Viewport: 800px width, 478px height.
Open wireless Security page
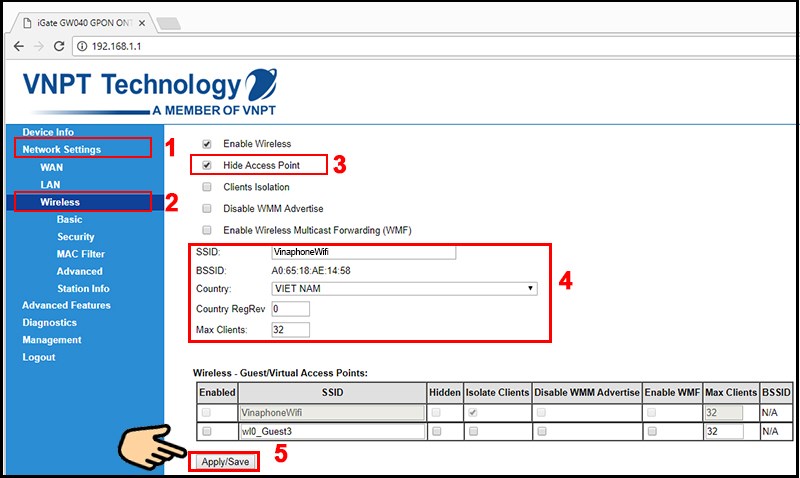click(x=76, y=237)
